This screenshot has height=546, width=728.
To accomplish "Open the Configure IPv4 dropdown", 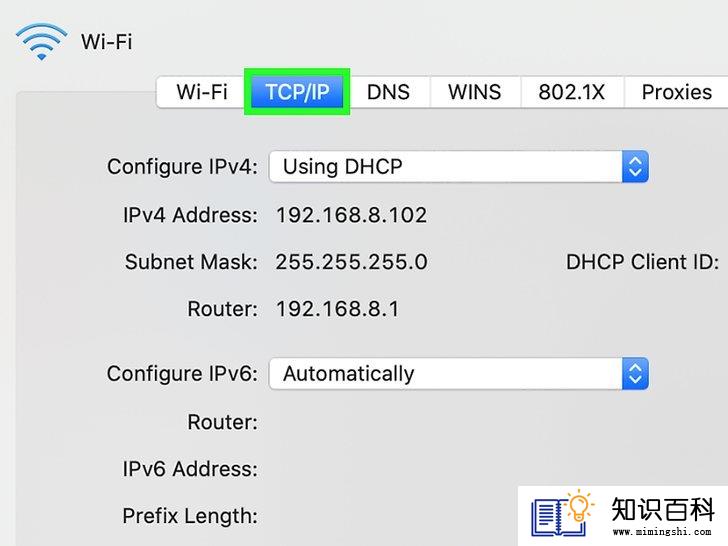I will coord(459,166).
